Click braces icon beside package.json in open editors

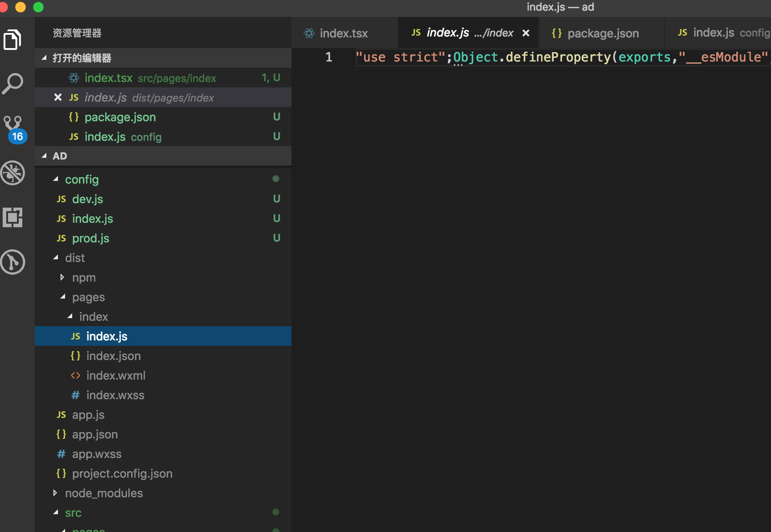[74, 117]
